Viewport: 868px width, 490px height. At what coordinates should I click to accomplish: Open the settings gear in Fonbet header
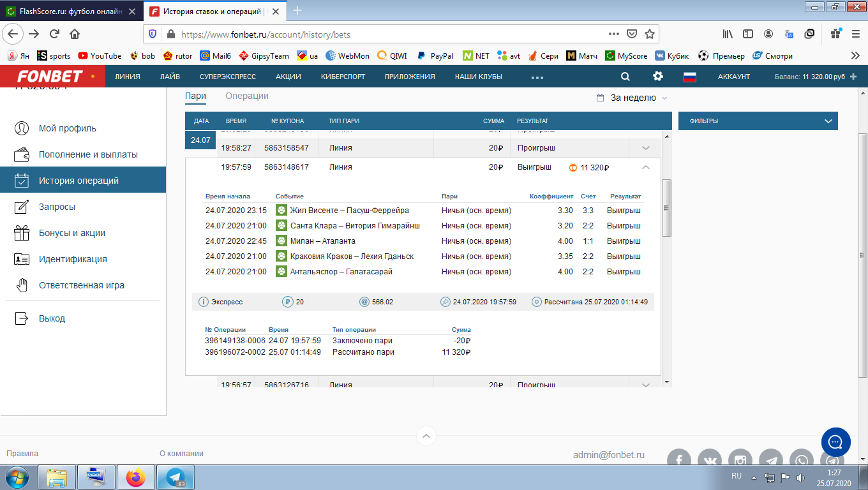[658, 77]
